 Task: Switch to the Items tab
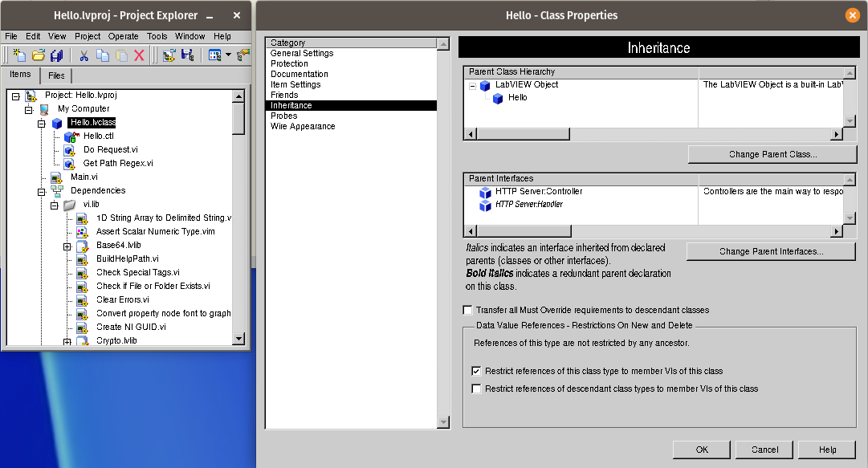pos(20,74)
